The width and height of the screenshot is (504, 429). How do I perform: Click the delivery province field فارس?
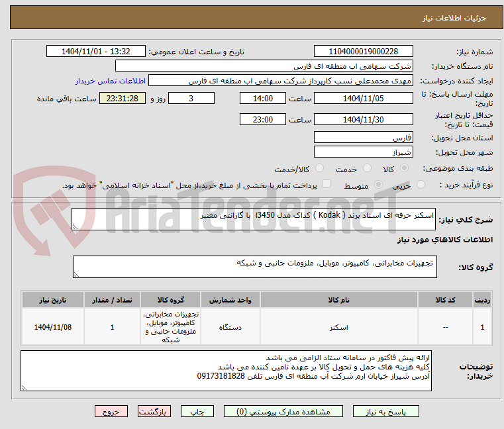click(363, 138)
